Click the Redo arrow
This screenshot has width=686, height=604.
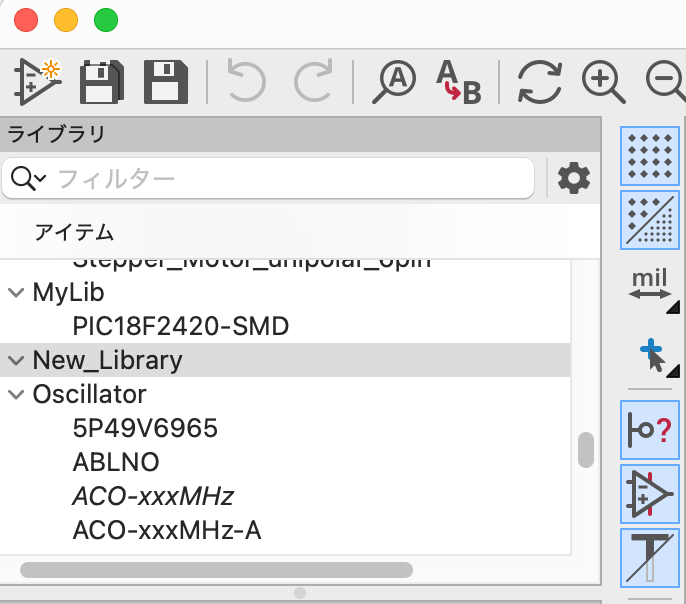point(313,82)
